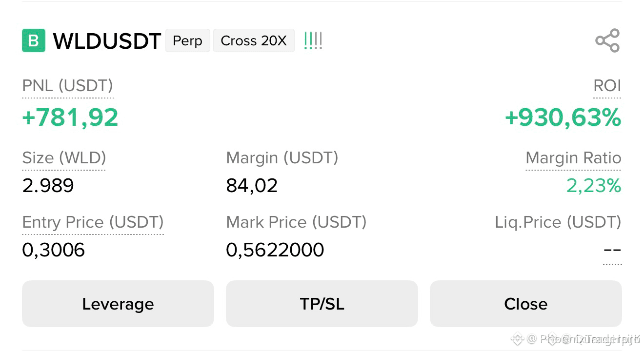Image resolution: width=644 pixels, height=351 pixels.
Task: Show the Margin Ratio label explanation
Action: 573,158
